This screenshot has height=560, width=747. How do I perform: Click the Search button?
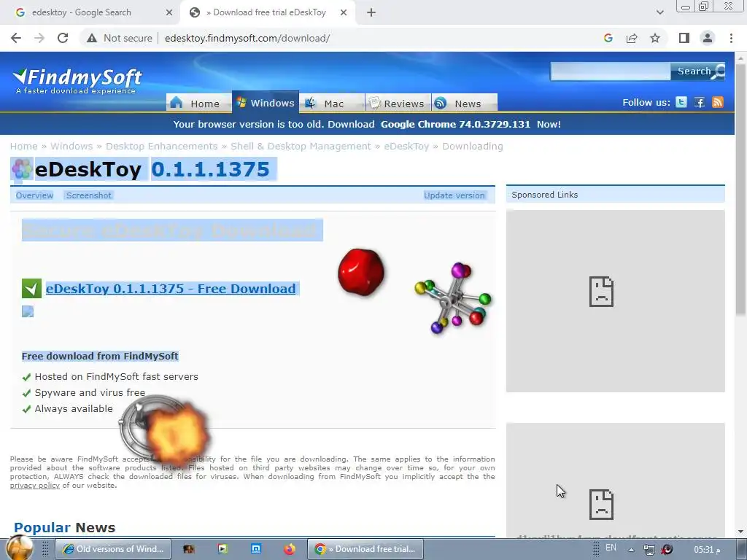point(698,71)
